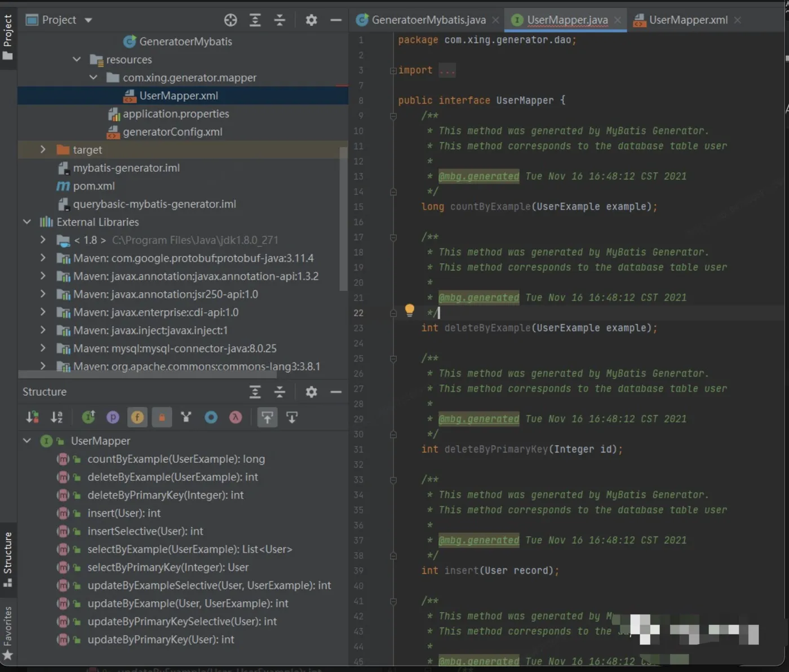Image resolution: width=789 pixels, height=672 pixels.
Task: Select updateByExampleSelective method in Structure
Action: 209,585
